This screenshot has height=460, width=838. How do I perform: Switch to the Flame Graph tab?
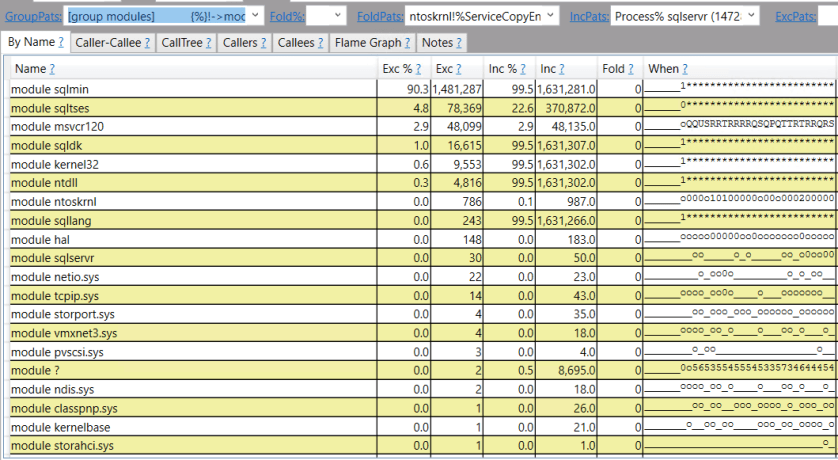tap(373, 43)
